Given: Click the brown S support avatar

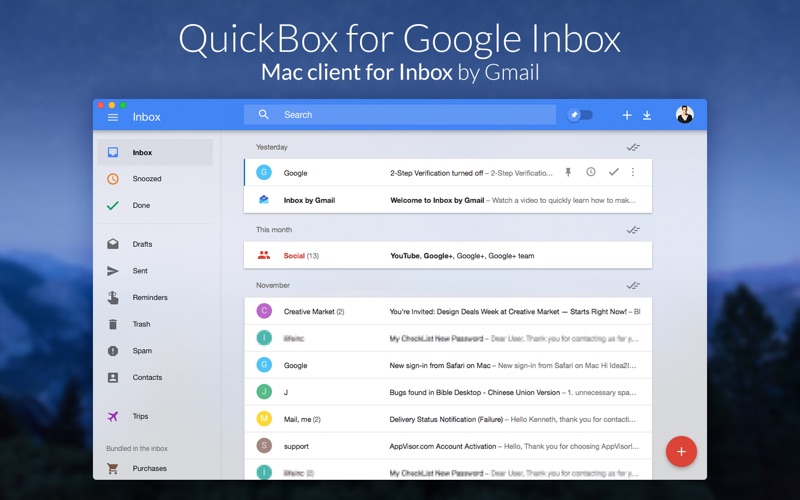Looking at the screenshot, I should (x=264, y=446).
